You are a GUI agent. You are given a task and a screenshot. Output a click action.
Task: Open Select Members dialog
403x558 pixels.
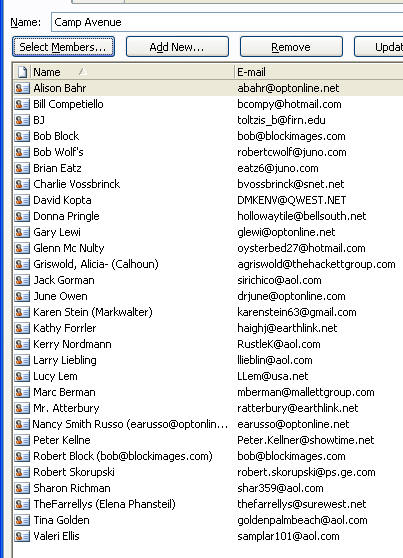63,47
